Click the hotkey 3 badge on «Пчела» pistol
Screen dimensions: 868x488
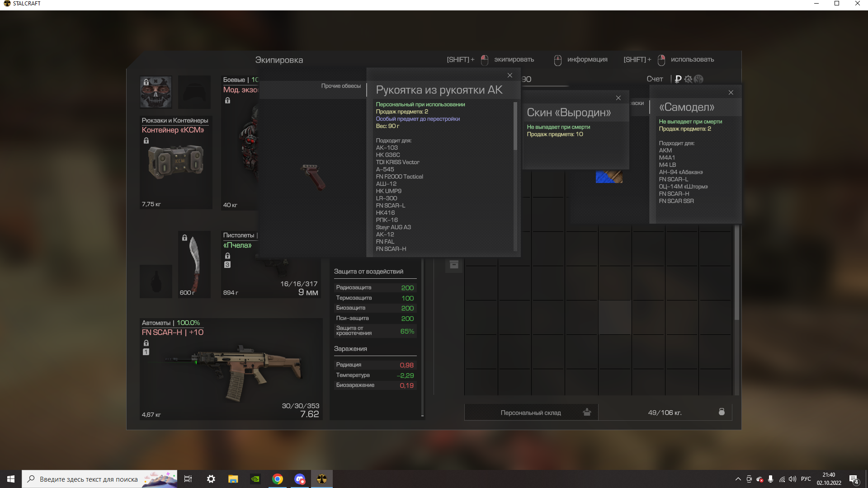[x=227, y=265]
